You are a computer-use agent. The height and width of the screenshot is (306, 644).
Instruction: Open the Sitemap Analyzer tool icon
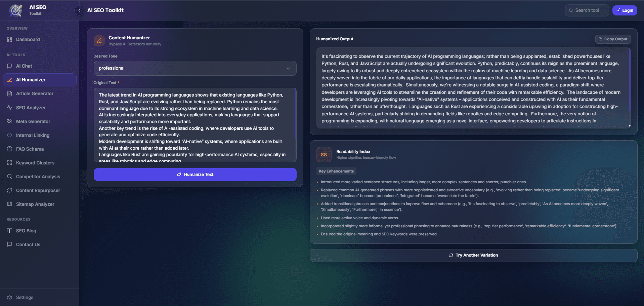coord(10,204)
